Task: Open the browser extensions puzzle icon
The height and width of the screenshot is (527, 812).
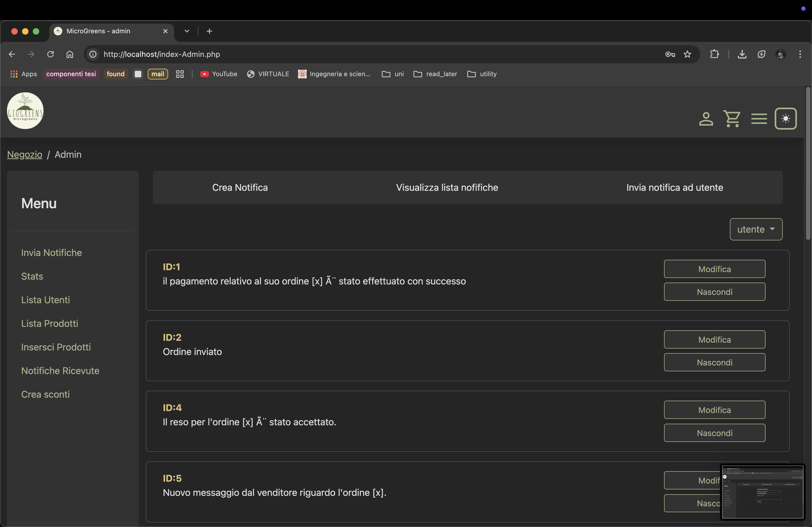Action: pos(714,54)
